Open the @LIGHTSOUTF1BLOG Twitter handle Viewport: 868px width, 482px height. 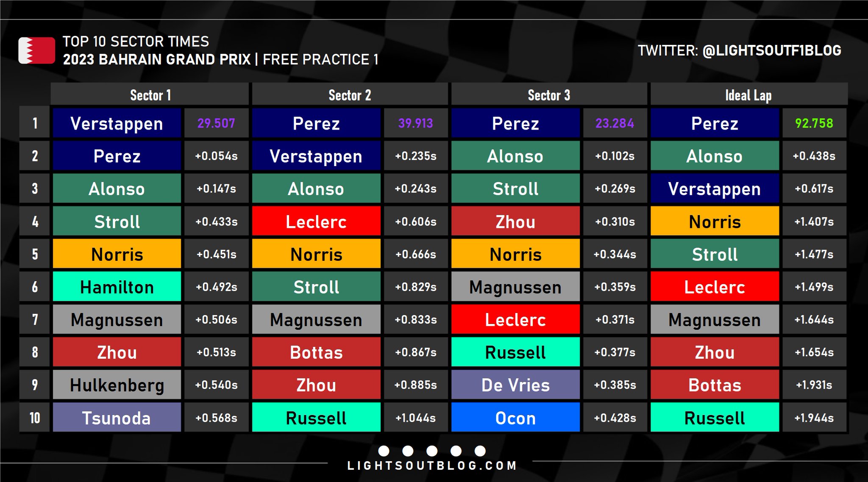(x=771, y=50)
